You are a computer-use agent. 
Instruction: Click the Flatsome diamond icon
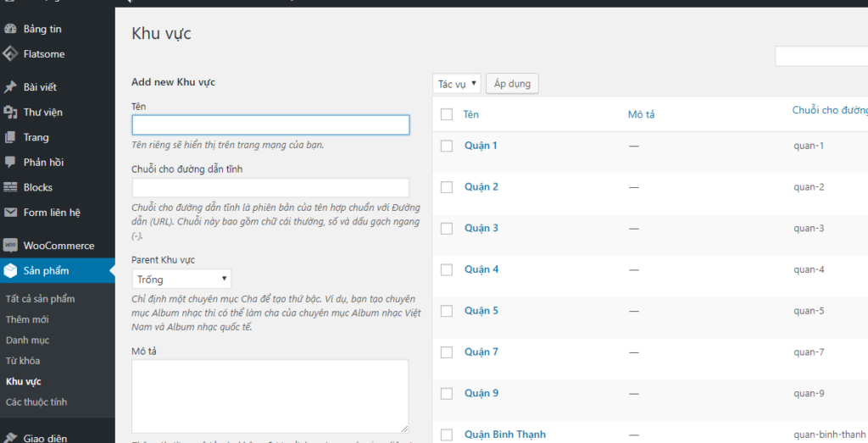coord(10,53)
